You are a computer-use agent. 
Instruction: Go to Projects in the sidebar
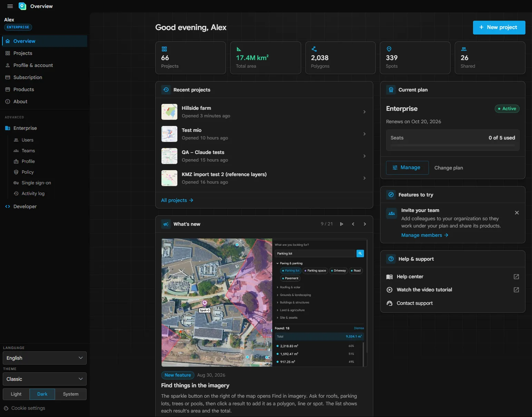45,53
